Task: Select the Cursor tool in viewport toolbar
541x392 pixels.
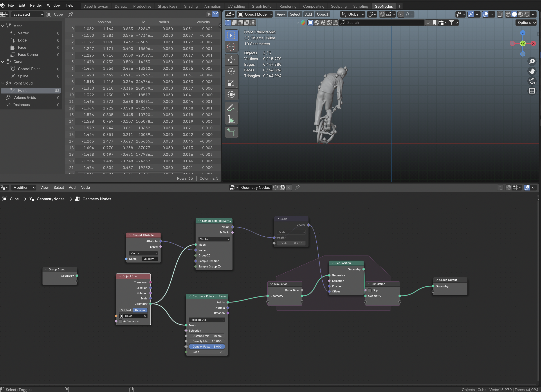Action: [231, 47]
